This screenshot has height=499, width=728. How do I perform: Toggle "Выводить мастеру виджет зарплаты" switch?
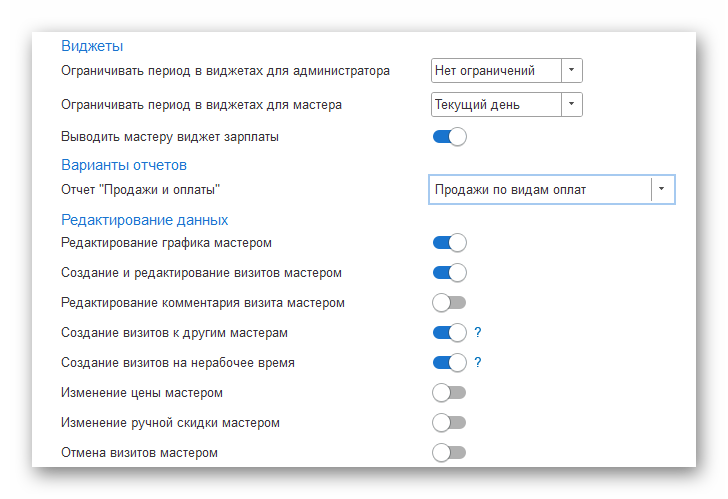click(x=449, y=137)
